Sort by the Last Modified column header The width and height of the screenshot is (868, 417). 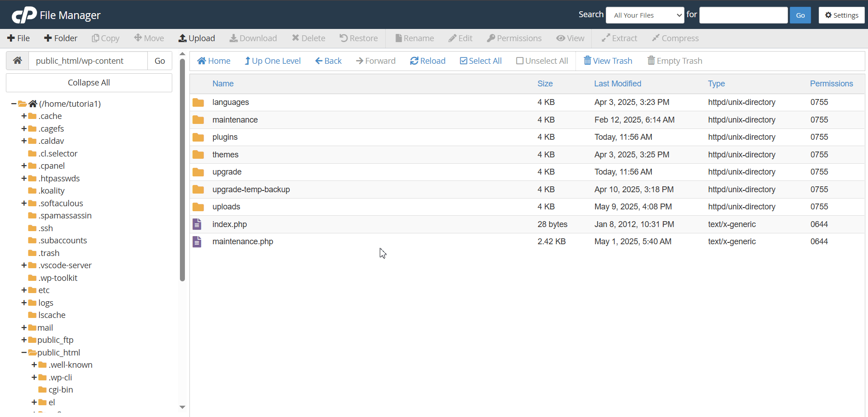pos(618,84)
